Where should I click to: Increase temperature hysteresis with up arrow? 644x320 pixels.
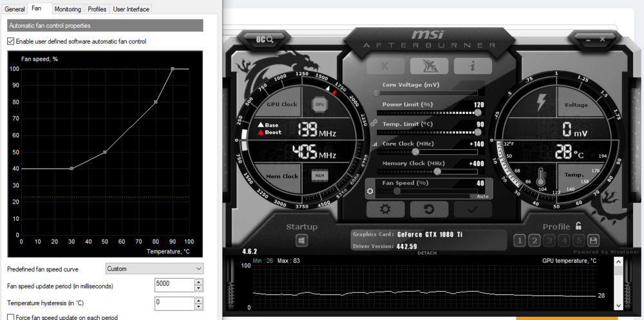(x=199, y=300)
